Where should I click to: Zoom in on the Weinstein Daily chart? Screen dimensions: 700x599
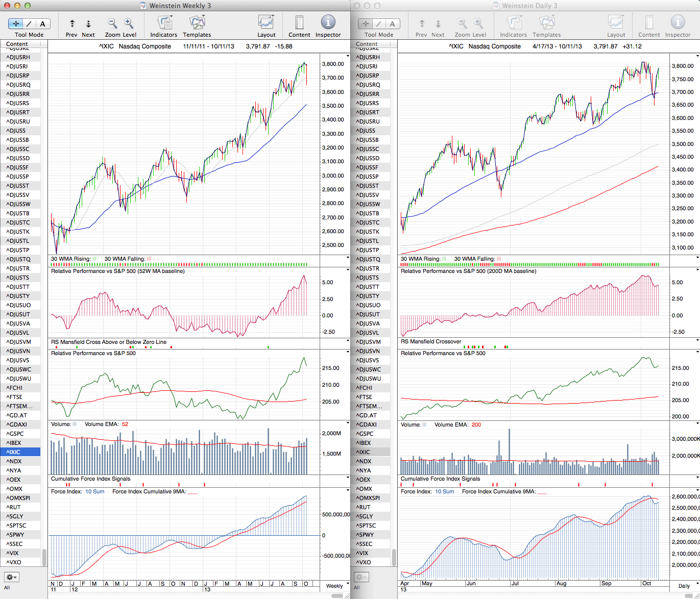pos(478,23)
